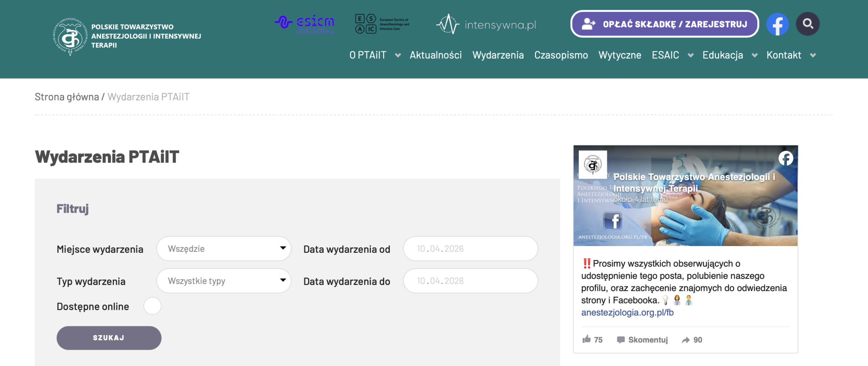The height and width of the screenshot is (366, 868).
Task: Open search with magnifier icon
Action: 808,24
